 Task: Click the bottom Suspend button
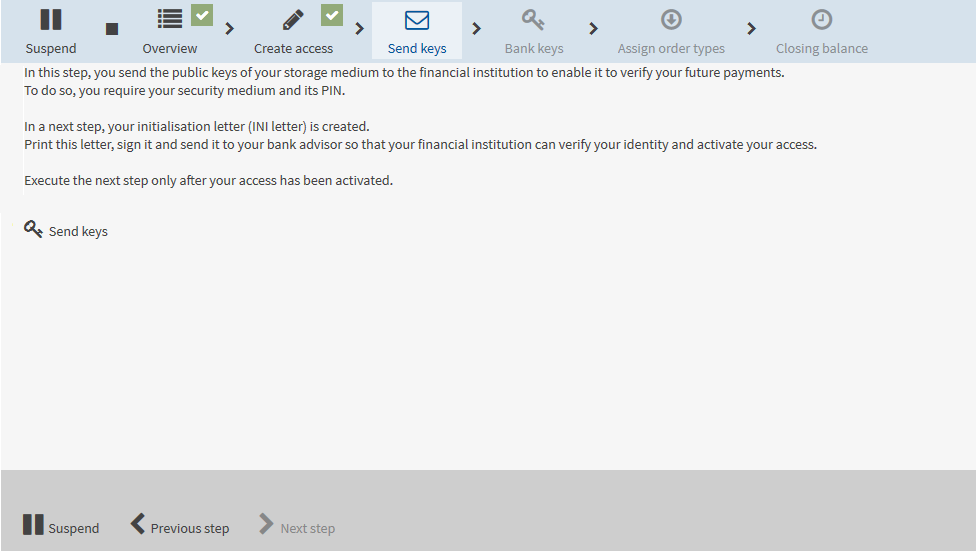61,525
